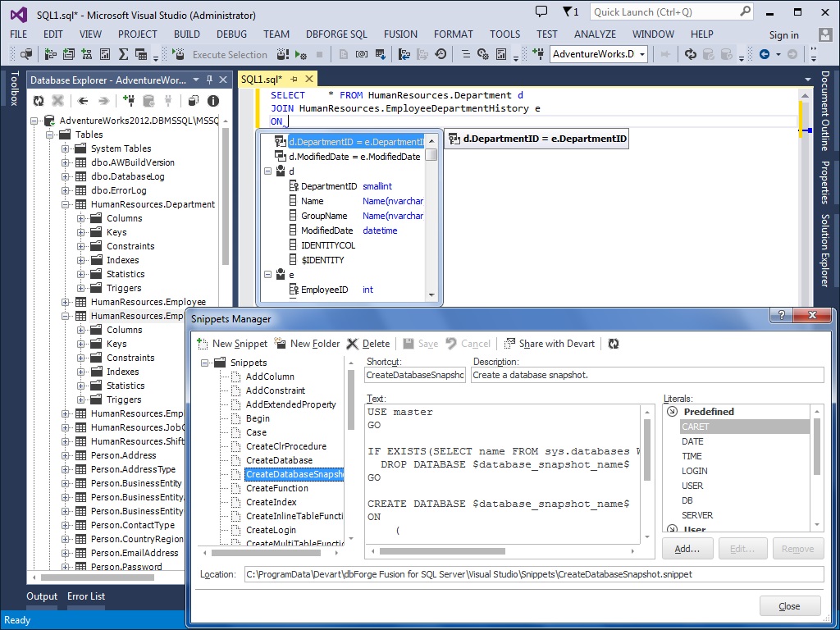Click the refresh arrows icon in main toolbar
The image size is (840, 630).
690,54
